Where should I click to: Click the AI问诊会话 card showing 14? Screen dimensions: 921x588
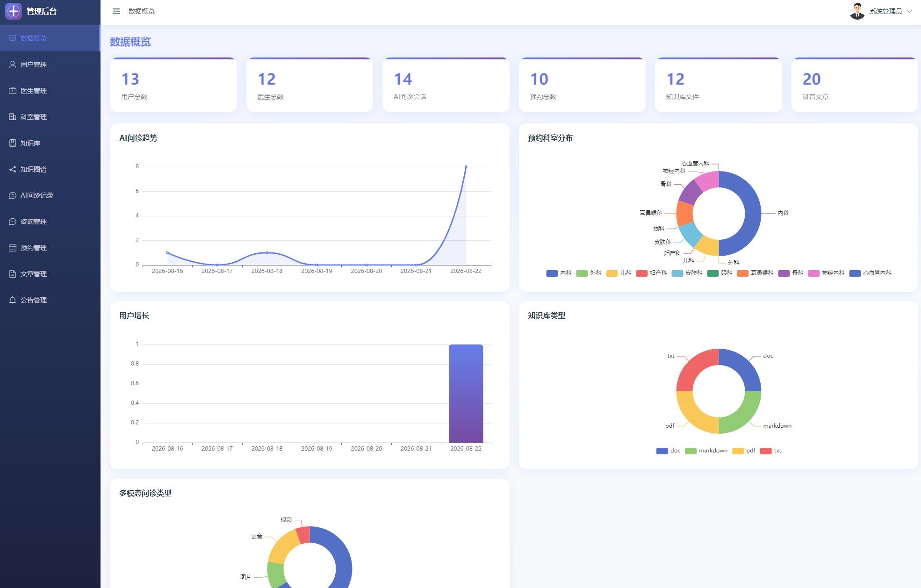[446, 85]
